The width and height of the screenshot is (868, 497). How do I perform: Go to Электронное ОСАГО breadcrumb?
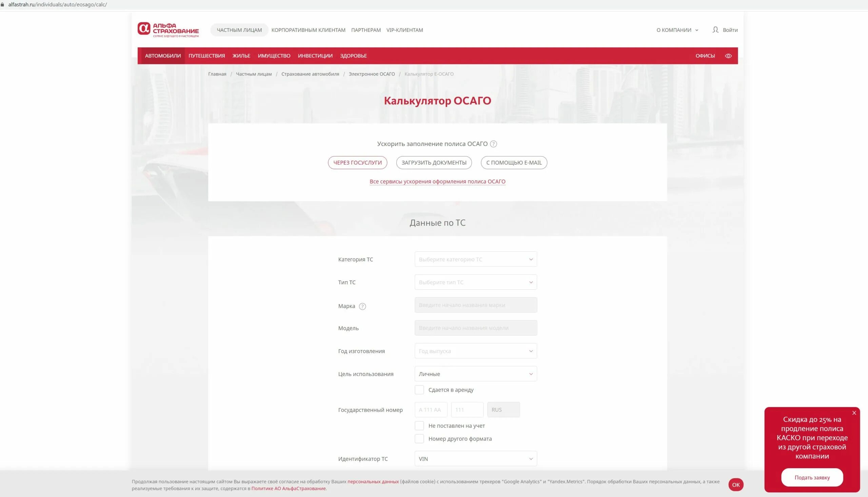(x=372, y=74)
